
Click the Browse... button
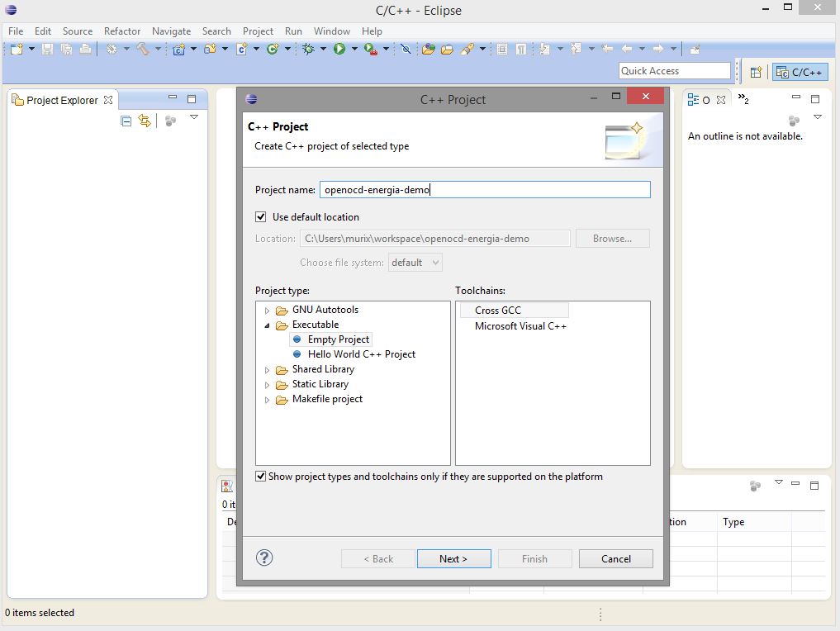pyautogui.click(x=612, y=239)
